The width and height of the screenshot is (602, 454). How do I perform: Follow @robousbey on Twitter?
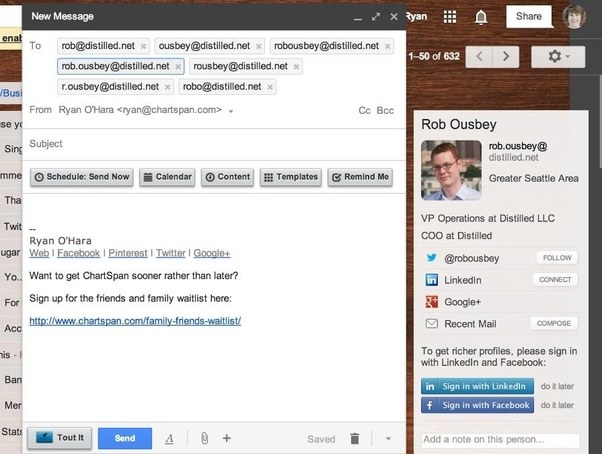pyautogui.click(x=557, y=258)
